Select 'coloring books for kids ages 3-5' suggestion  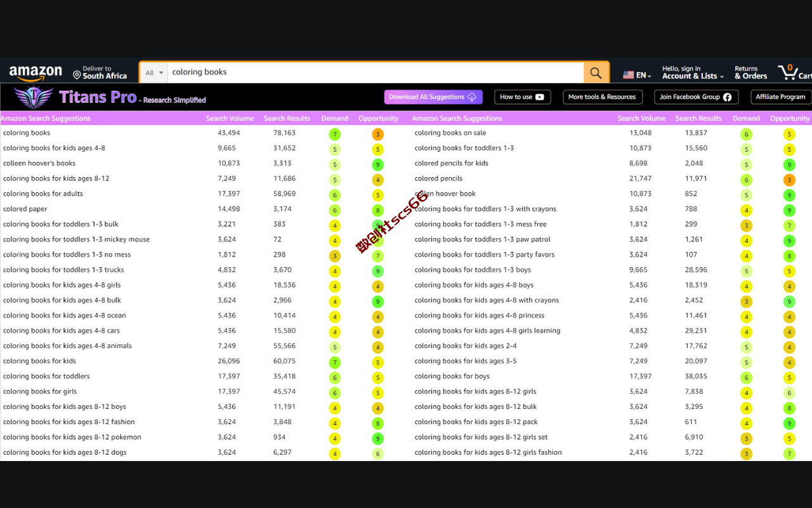(466, 361)
